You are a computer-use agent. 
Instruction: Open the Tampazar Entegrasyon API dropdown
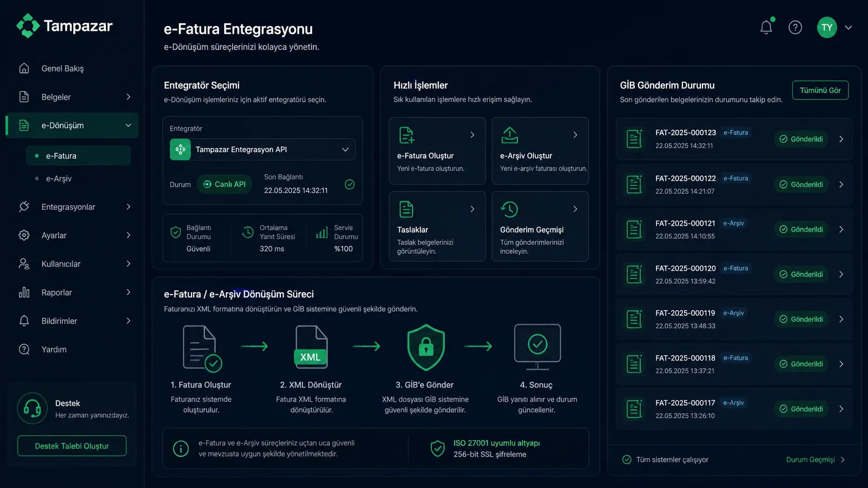pyautogui.click(x=263, y=150)
